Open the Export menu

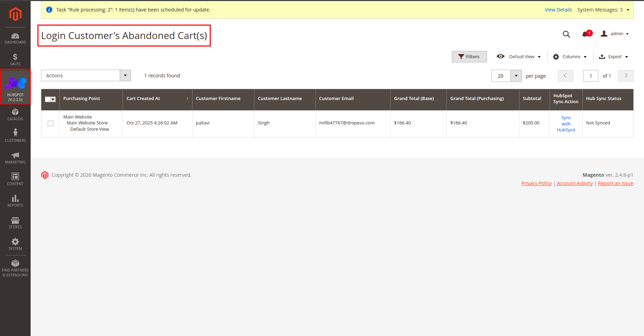click(613, 57)
